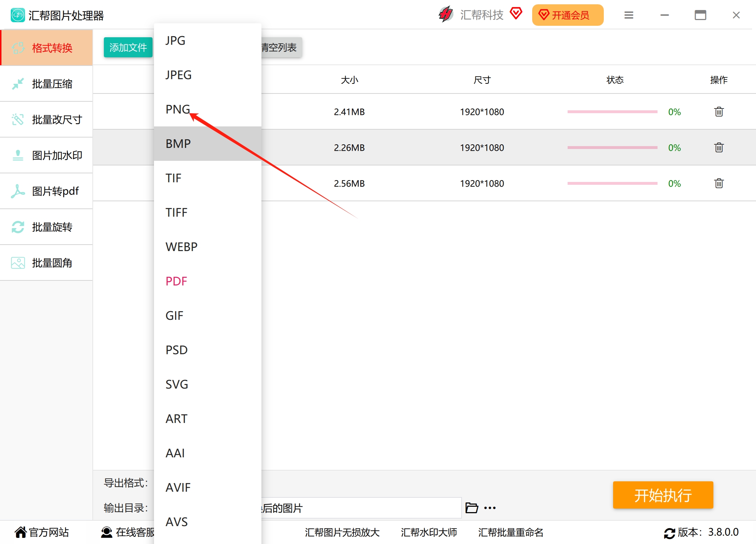Screen dimensions: 756x544
Task: Delete the 2.26MB file row
Action: (x=719, y=148)
